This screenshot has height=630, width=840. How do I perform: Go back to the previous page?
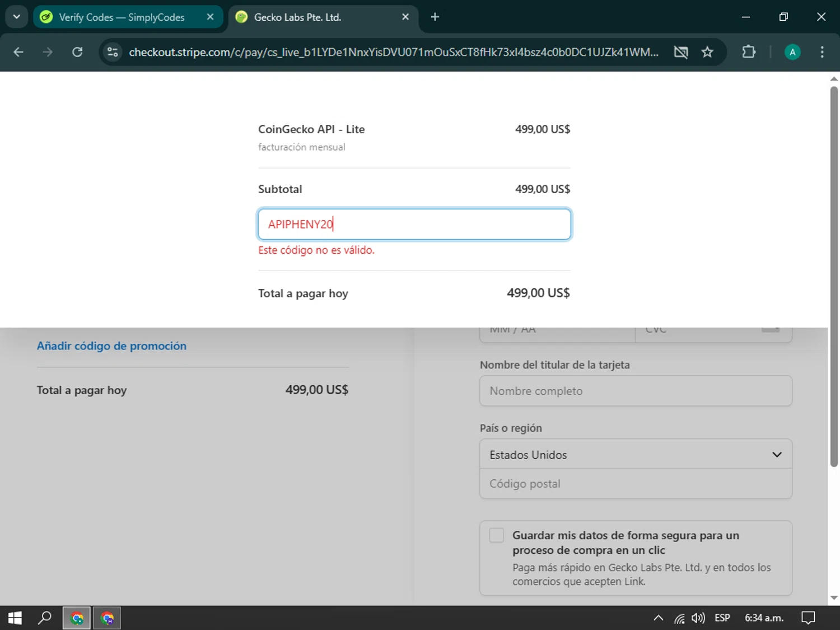click(x=18, y=52)
